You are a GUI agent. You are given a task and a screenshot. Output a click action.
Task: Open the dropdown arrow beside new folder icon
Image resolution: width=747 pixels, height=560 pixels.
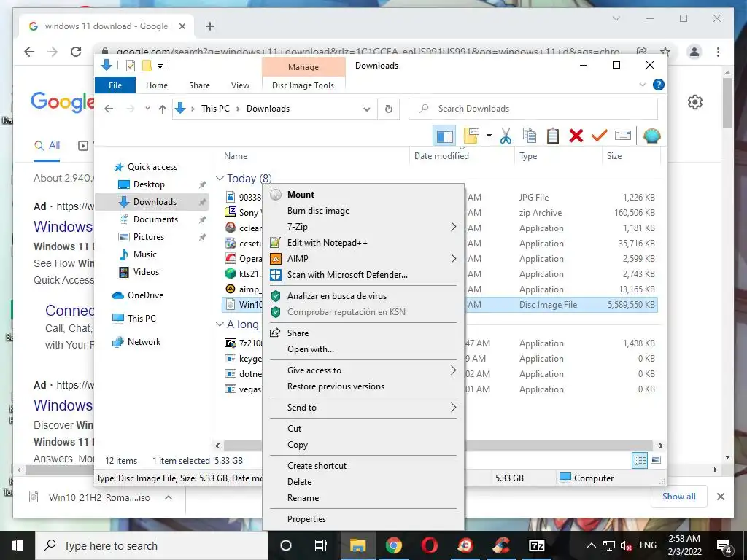click(x=489, y=136)
